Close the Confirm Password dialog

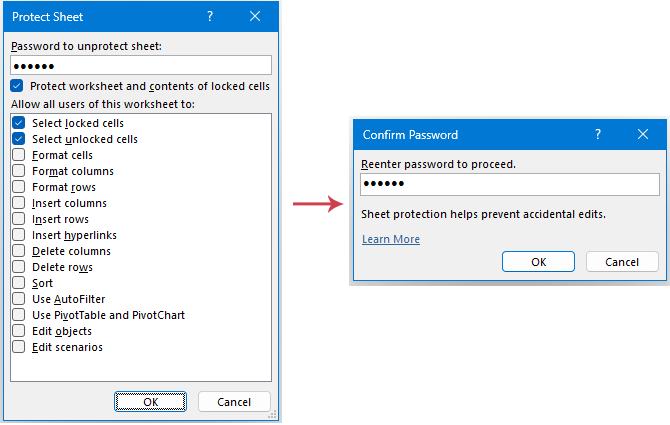[643, 134]
